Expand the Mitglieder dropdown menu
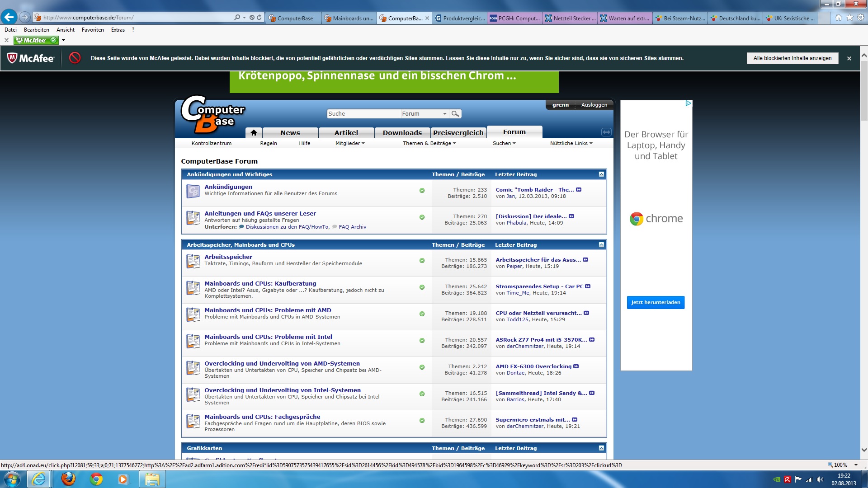This screenshot has height=488, width=868. (350, 143)
